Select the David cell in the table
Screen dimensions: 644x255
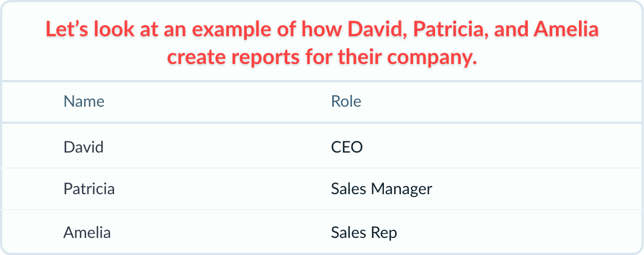(83, 147)
